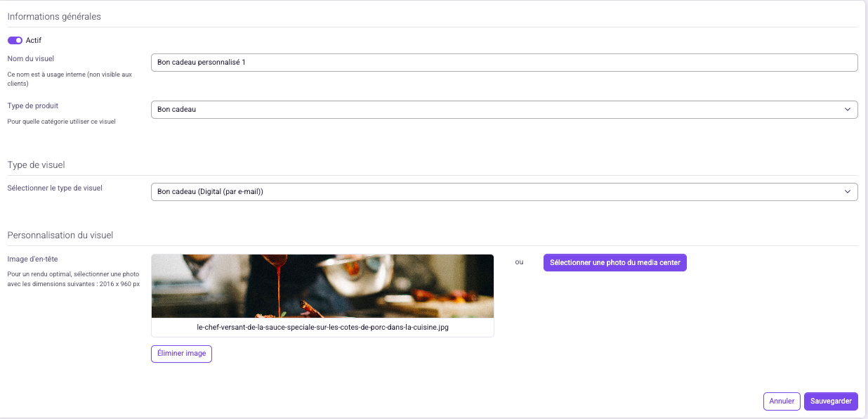Screen dimensions: 868x419
Task: Save the visual with Sauvegarder
Action: 831,401
